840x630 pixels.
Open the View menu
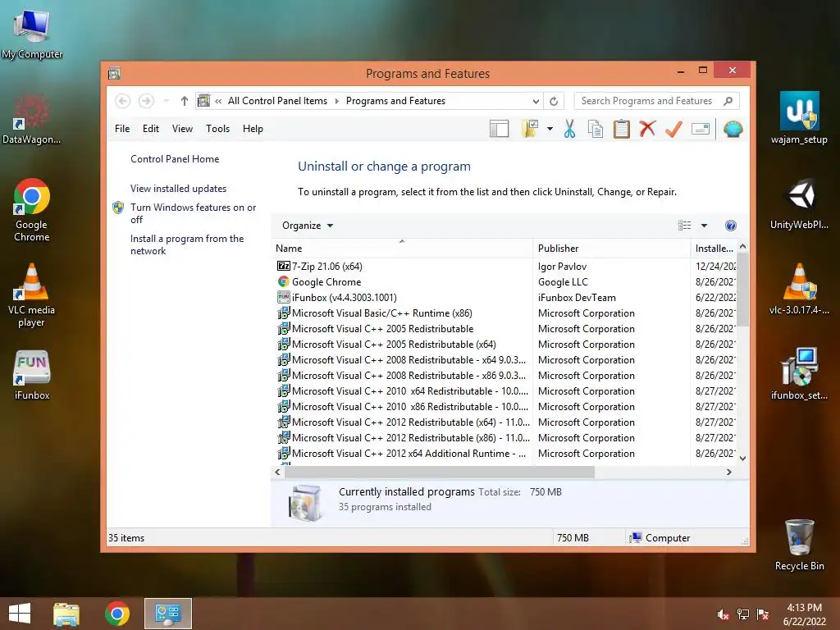pos(182,129)
